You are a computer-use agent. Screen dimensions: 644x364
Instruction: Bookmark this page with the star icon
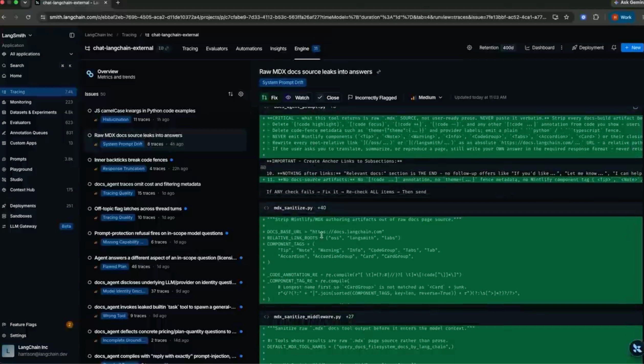click(x=566, y=17)
